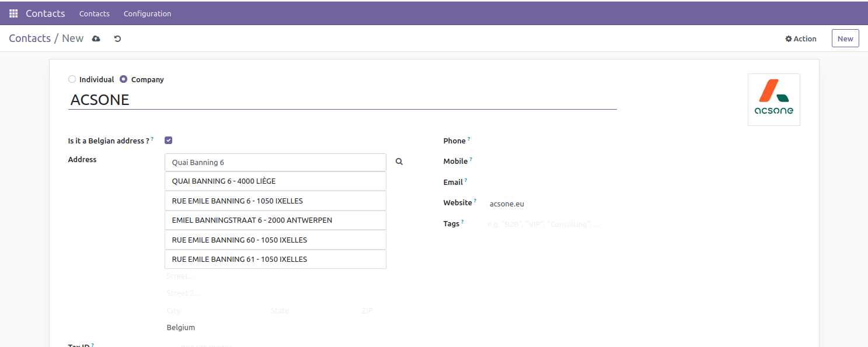Viewport: 868px width, 347px height.
Task: Open the Contacts menu item
Action: click(95, 13)
